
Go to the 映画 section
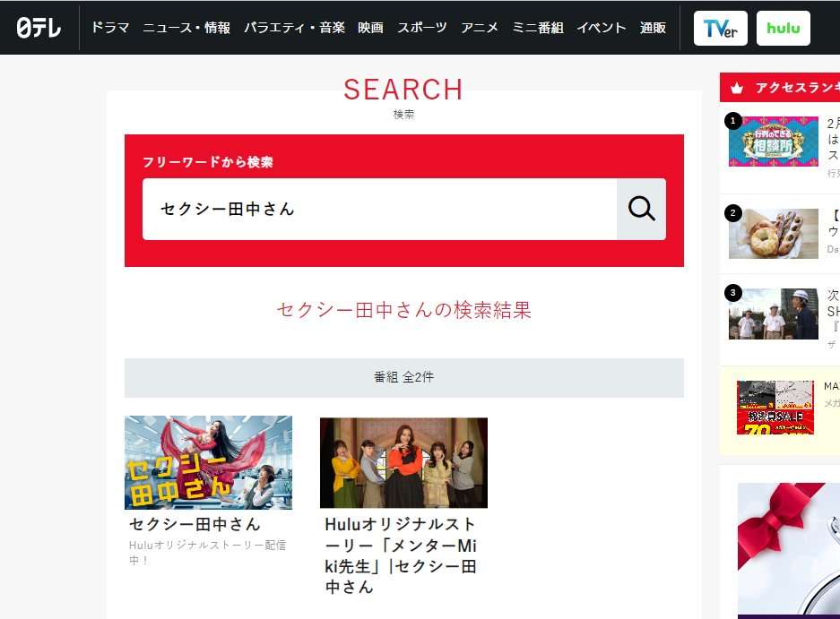click(x=370, y=28)
